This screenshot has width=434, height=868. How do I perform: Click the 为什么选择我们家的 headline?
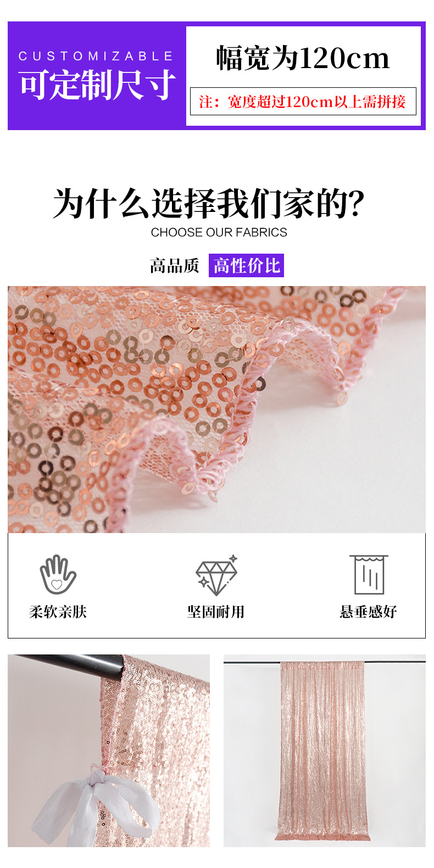click(x=209, y=204)
